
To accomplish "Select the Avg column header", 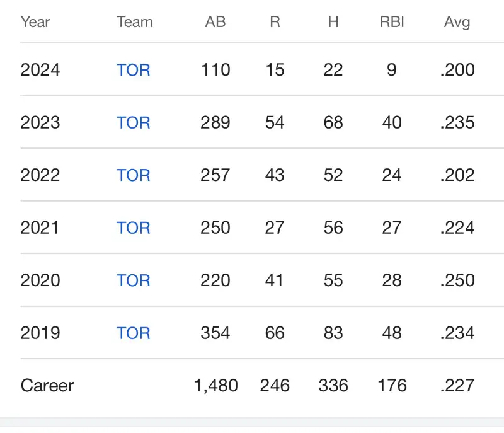I will coord(457,22).
